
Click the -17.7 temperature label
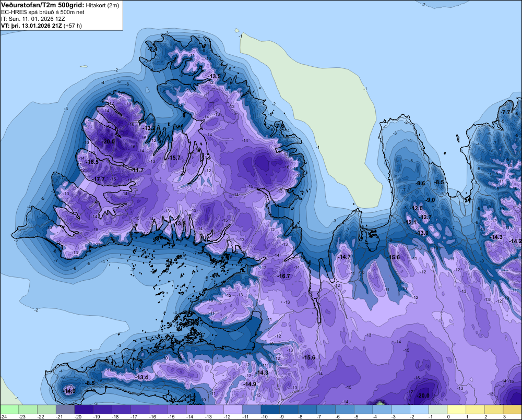[x=99, y=179]
